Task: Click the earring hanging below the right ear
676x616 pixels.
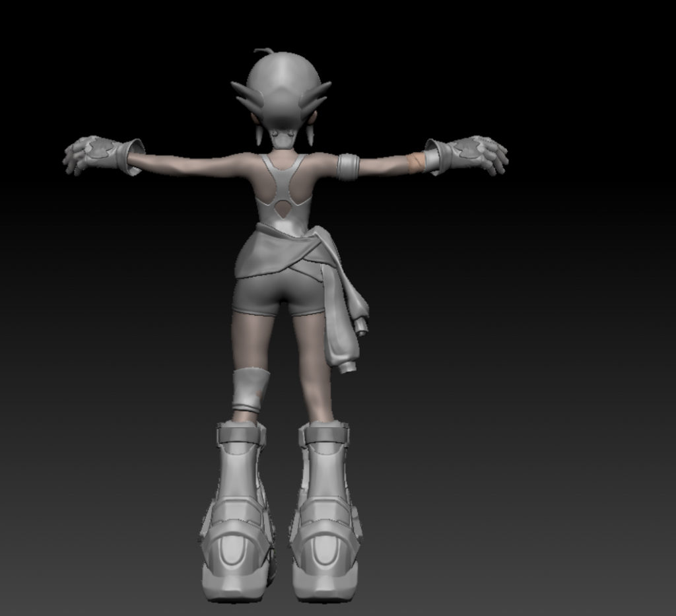Action: [x=309, y=135]
